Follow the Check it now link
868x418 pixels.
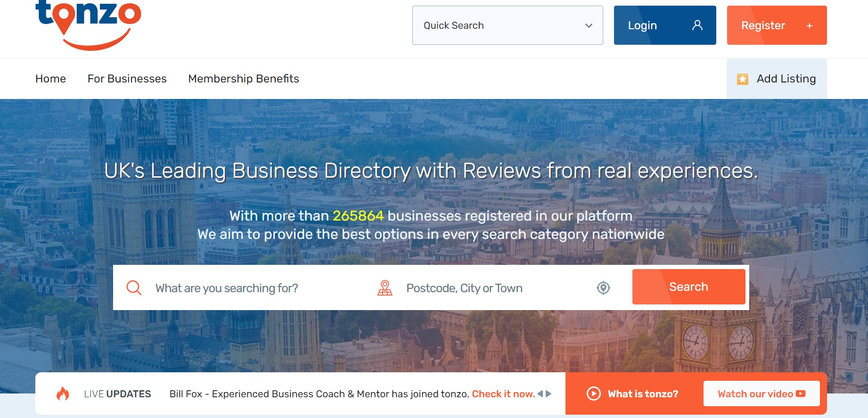[x=503, y=393]
